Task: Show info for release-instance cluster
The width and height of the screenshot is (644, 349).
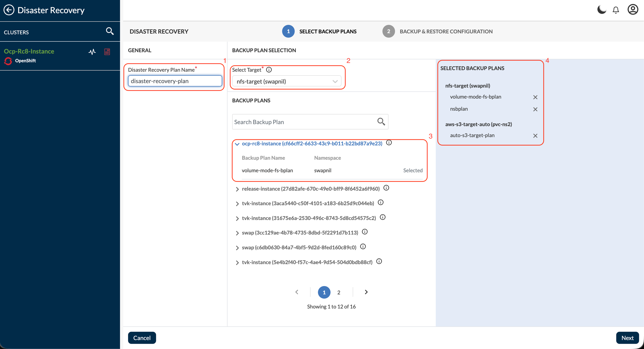Action: pos(386,188)
